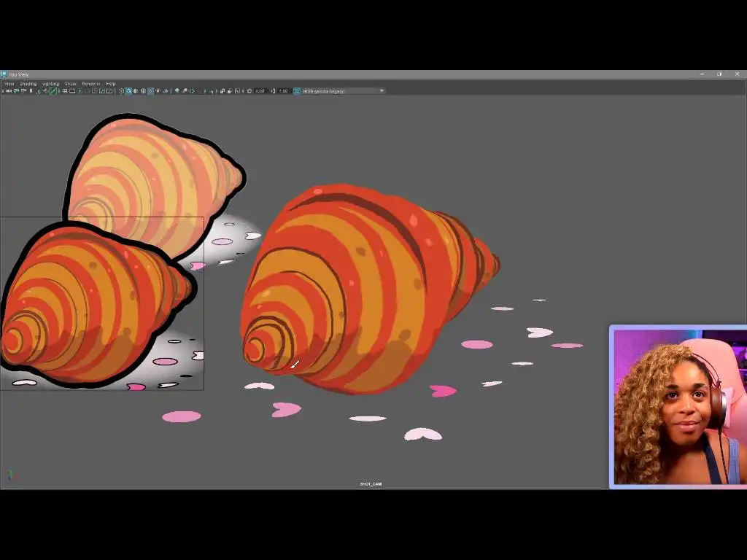This screenshot has width=747, height=560.
Task: Toggle the Textured display checker icon
Action: point(150,90)
